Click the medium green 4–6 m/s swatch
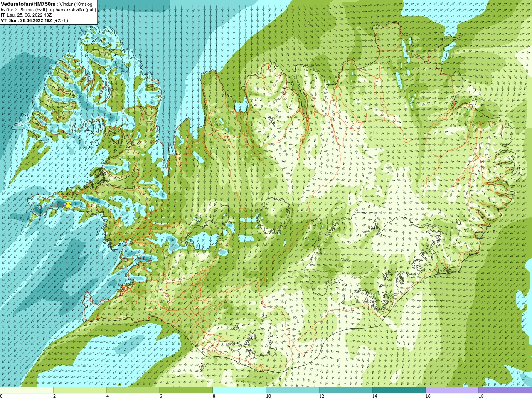 (133, 390)
